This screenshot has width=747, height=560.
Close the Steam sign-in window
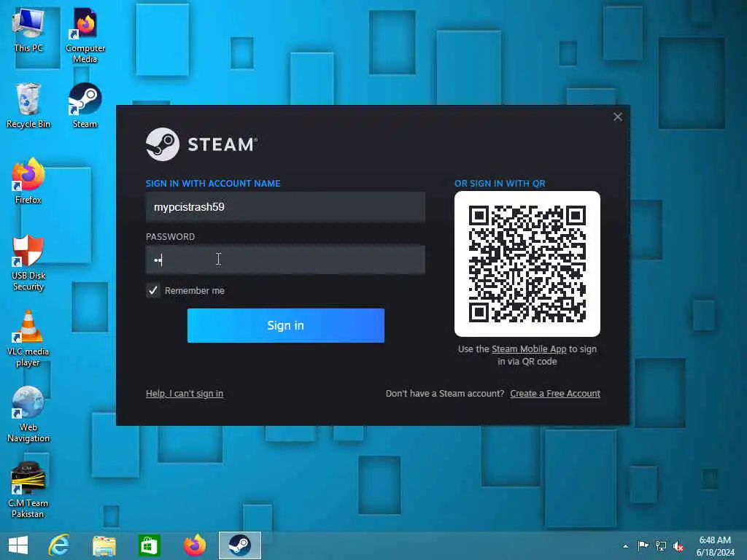coord(618,117)
